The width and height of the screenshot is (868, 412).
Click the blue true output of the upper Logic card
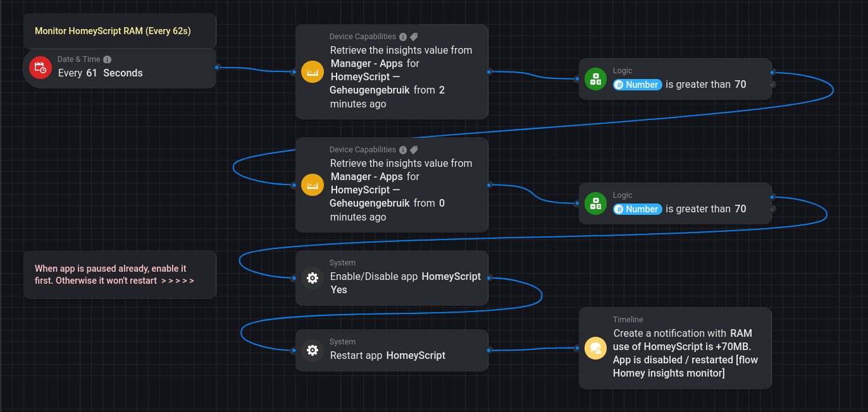(x=773, y=73)
